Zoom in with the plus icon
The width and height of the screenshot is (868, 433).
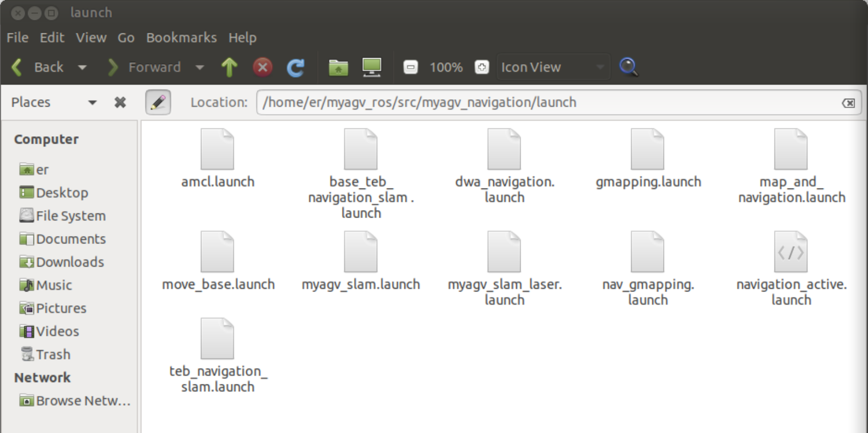coord(482,67)
